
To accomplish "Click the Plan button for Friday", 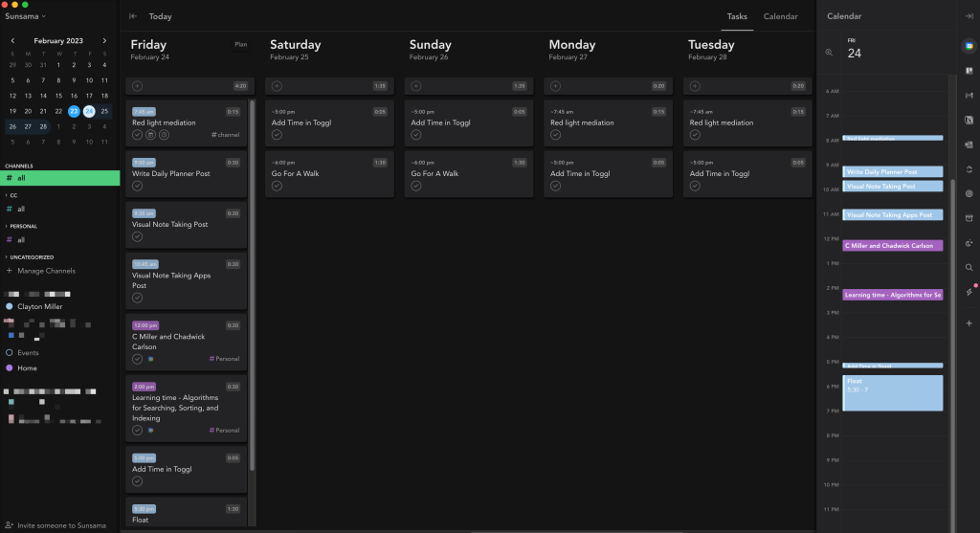I will 240,44.
